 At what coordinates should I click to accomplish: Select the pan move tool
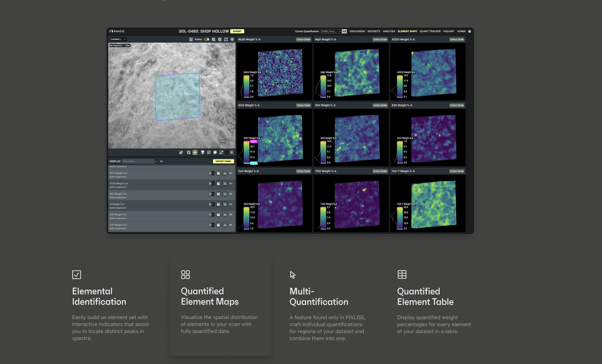[x=195, y=152]
